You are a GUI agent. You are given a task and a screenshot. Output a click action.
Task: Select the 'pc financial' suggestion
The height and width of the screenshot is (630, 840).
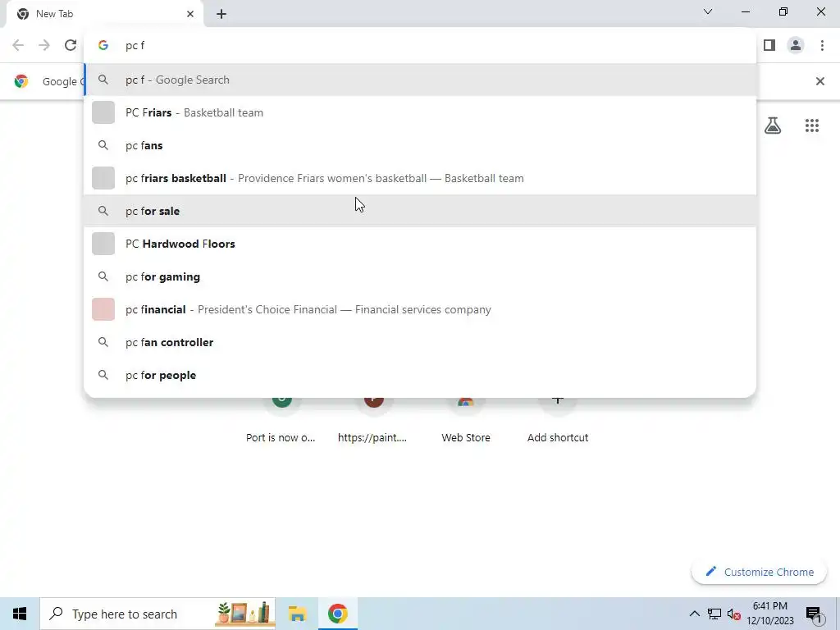(x=420, y=309)
